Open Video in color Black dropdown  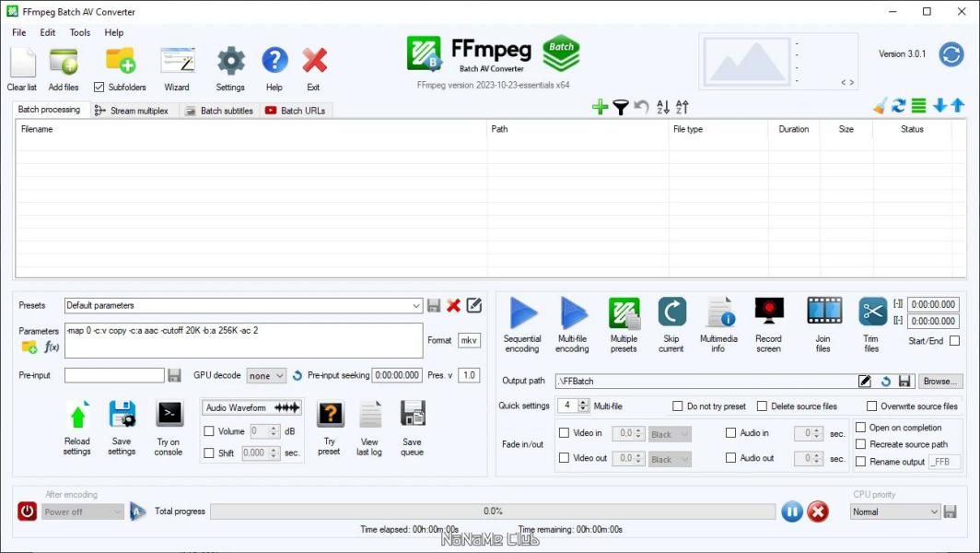tap(670, 434)
